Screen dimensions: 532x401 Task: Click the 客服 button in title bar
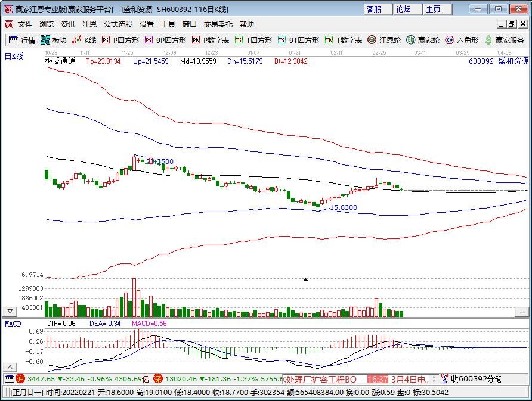point(378,9)
